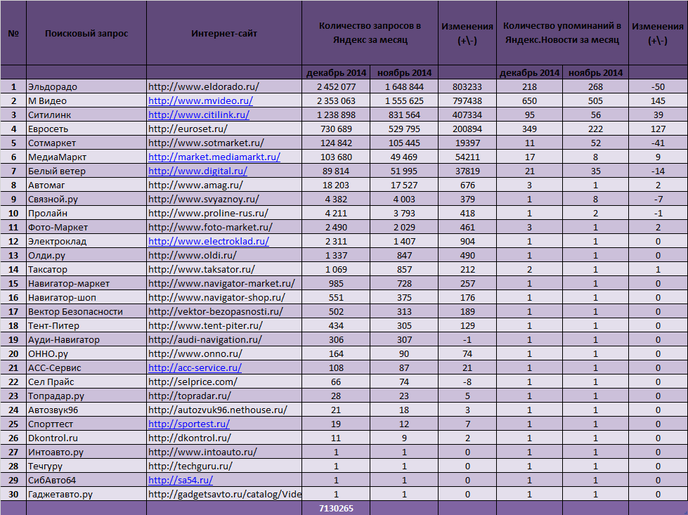Screen dimensions: 688x515
Task: Select the cell 'Пролайн'
Action: 86,213
